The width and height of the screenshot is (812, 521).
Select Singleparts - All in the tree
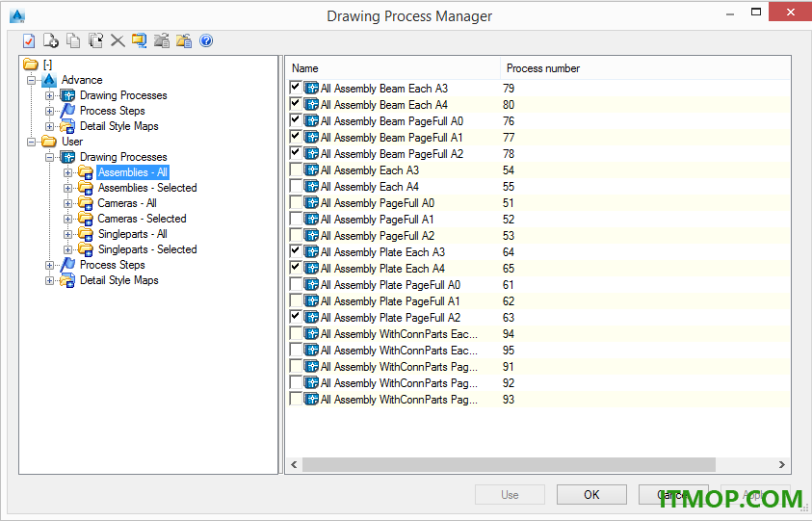pos(133,234)
